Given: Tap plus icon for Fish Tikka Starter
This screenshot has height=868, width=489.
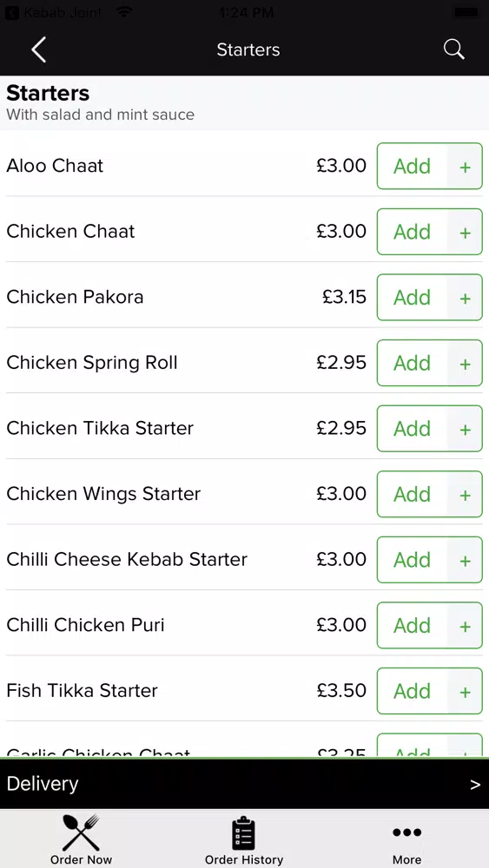Looking at the screenshot, I should tap(466, 692).
